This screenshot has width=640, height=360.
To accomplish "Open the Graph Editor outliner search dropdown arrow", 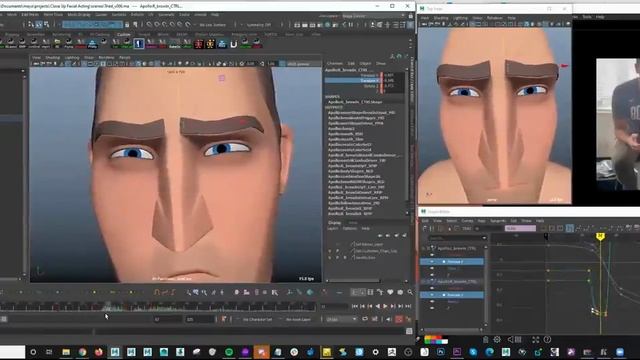I will coord(484,238).
